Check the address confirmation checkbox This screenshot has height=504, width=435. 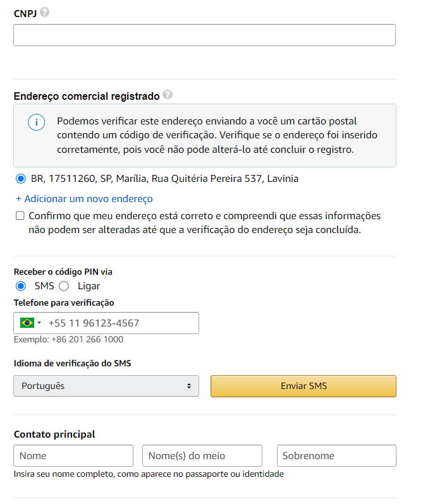(20, 215)
